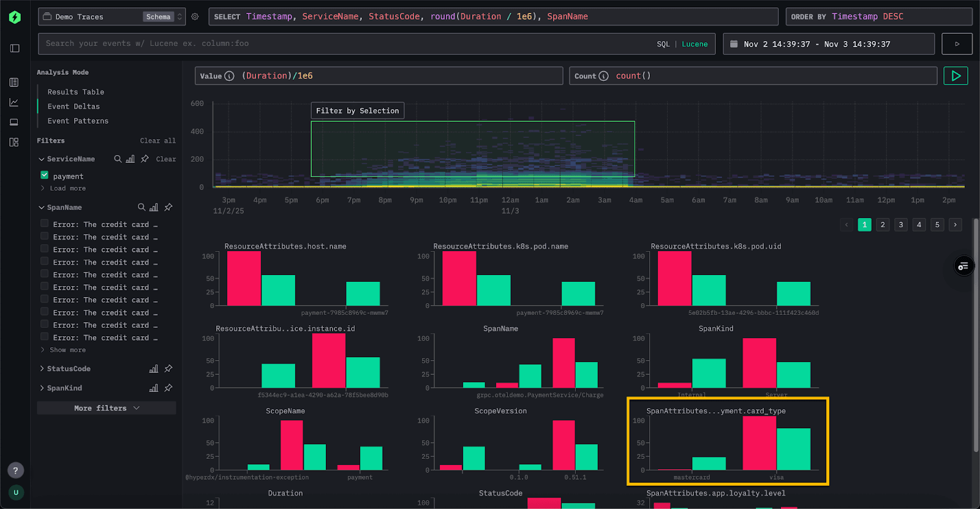980x509 pixels.
Task: Click the Lucene search input field
Action: [343, 43]
